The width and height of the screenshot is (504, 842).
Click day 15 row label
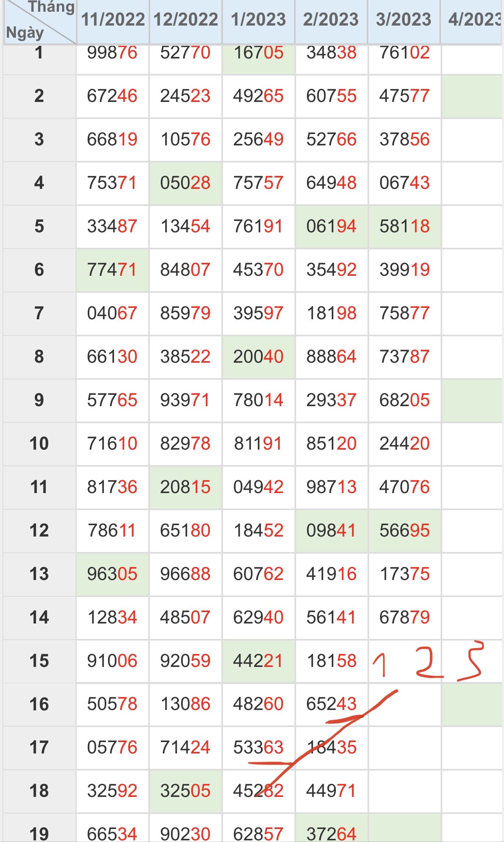point(39,661)
